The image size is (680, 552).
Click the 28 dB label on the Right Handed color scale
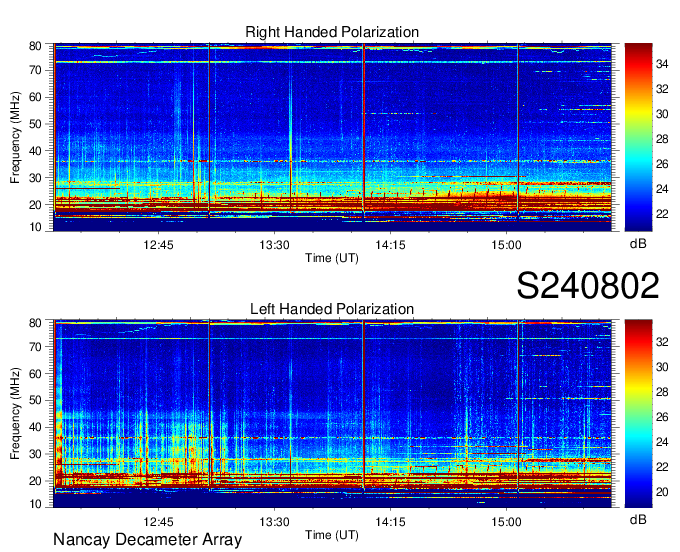click(x=662, y=139)
